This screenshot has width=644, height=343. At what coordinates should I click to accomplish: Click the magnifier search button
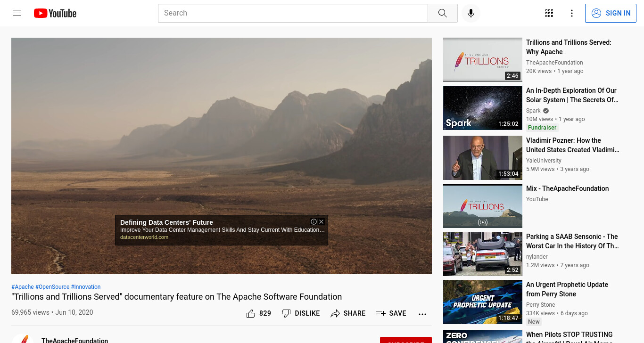pos(442,13)
